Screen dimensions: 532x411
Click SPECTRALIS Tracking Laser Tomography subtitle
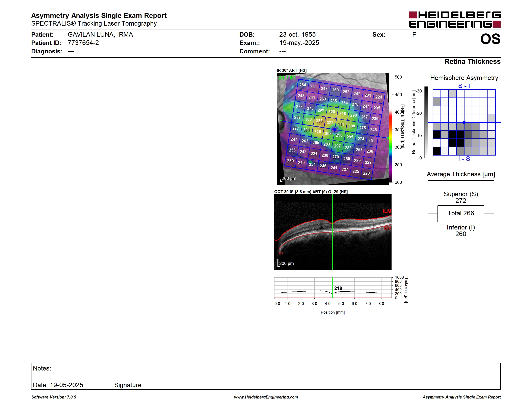(94, 24)
